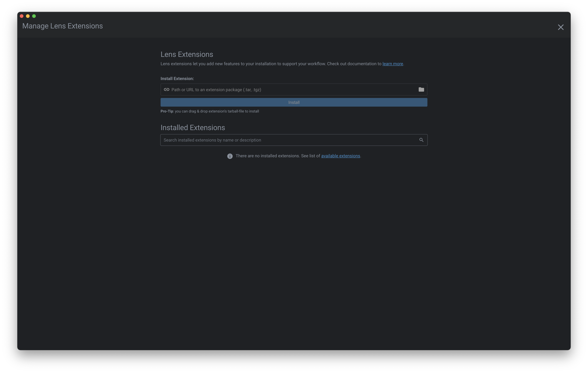Click the 'Lens Extensions' heading

point(187,54)
